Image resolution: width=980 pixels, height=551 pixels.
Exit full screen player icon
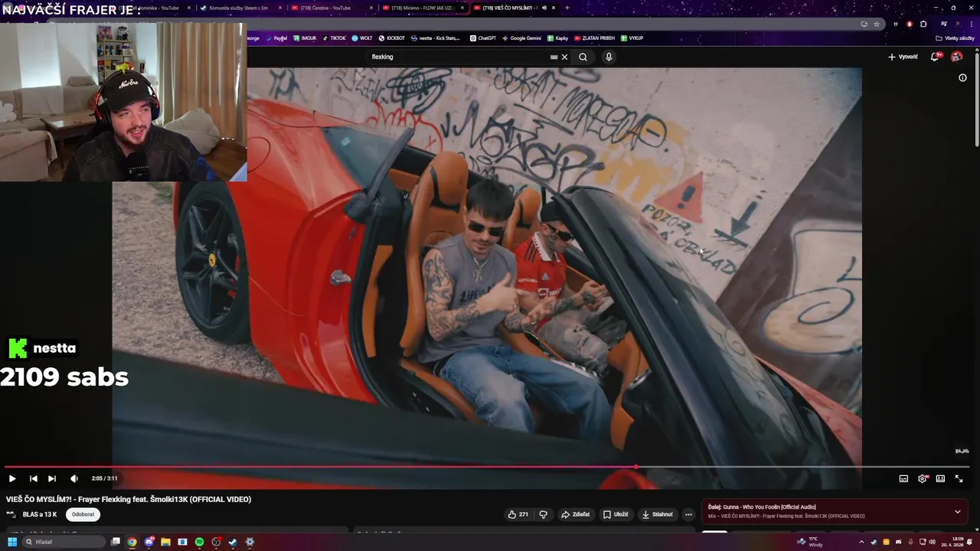[959, 478]
